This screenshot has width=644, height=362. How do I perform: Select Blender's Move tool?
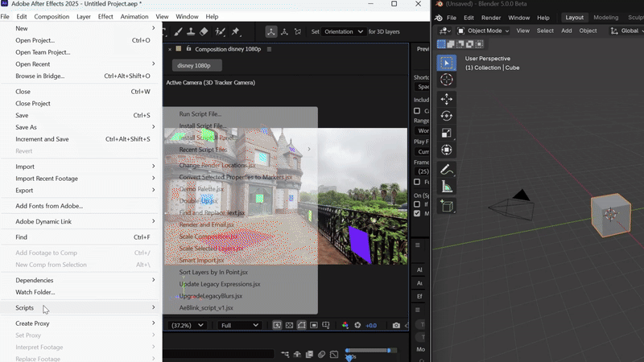(447, 99)
